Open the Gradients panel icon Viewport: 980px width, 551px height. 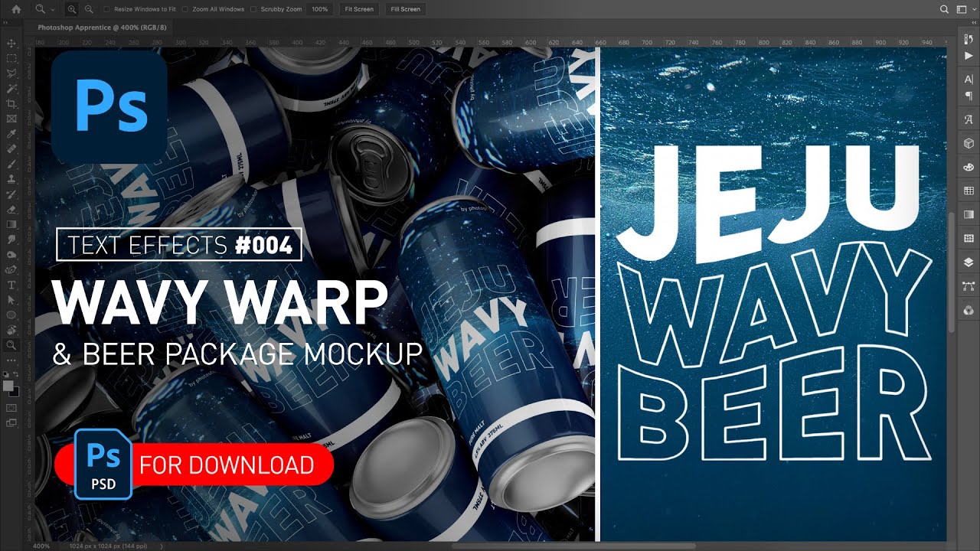click(969, 214)
